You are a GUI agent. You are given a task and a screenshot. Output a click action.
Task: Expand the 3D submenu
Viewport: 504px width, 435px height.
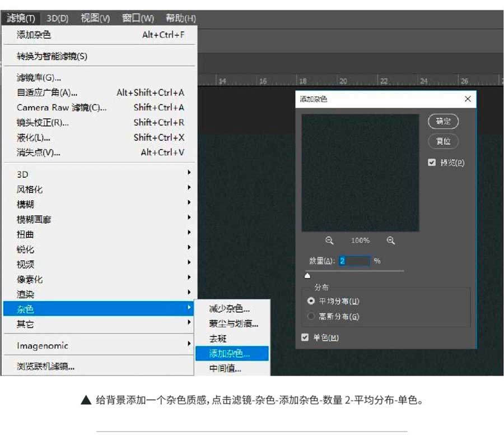coord(99,174)
